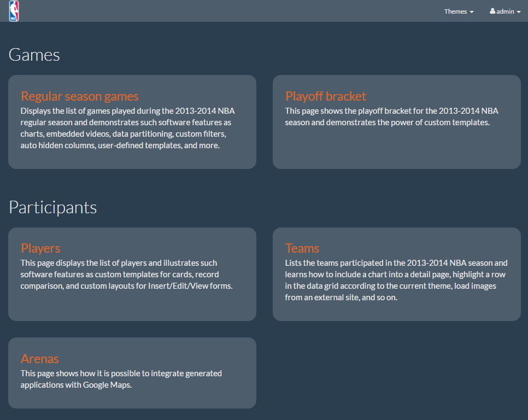Click the empty area of the Playoff bracket card
The width and height of the screenshot is (528, 420).
(x=396, y=149)
